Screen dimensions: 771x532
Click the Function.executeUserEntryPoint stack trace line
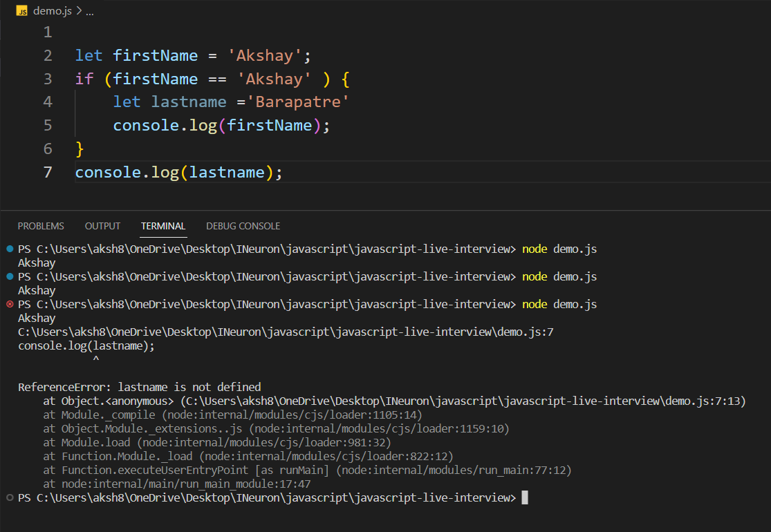[x=307, y=470]
